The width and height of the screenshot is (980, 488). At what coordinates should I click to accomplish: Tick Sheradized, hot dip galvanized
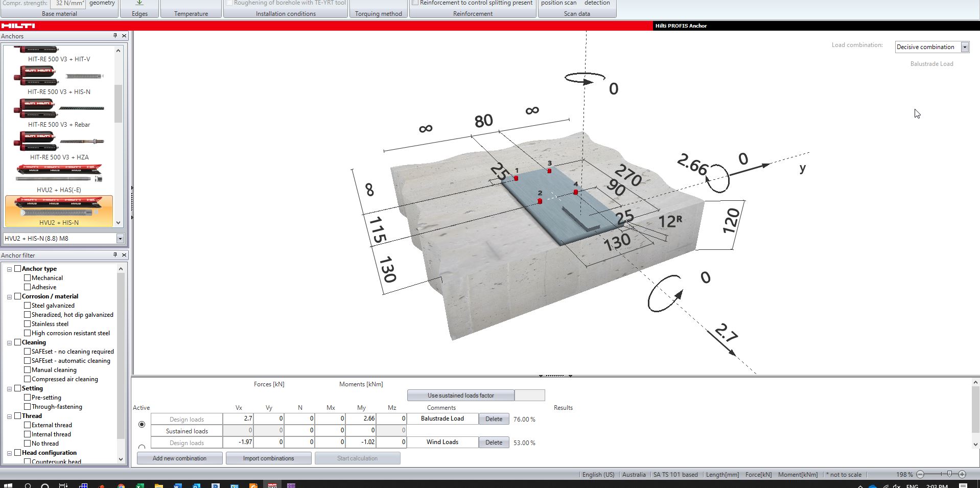[x=28, y=315]
